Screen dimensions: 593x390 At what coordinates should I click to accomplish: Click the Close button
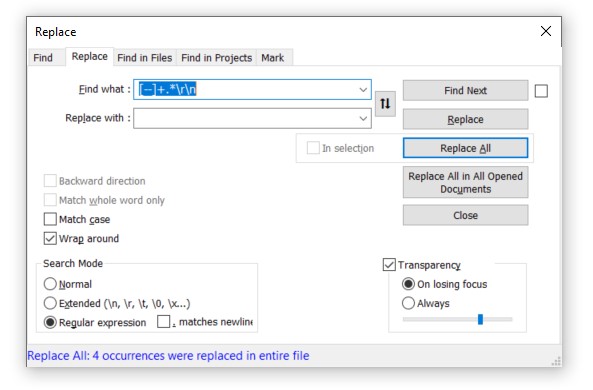pos(465,215)
